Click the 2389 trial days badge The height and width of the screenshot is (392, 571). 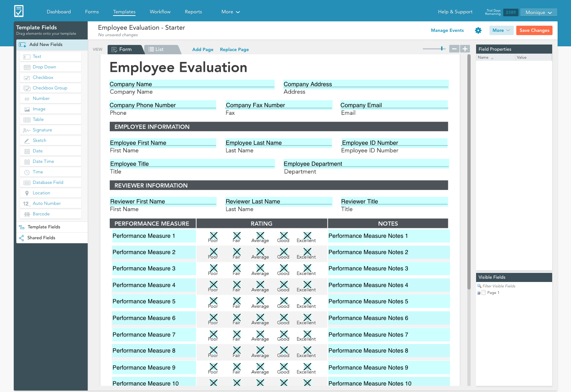511,12
